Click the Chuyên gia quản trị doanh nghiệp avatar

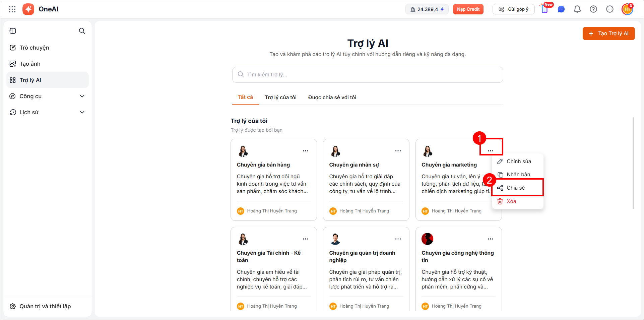click(335, 239)
